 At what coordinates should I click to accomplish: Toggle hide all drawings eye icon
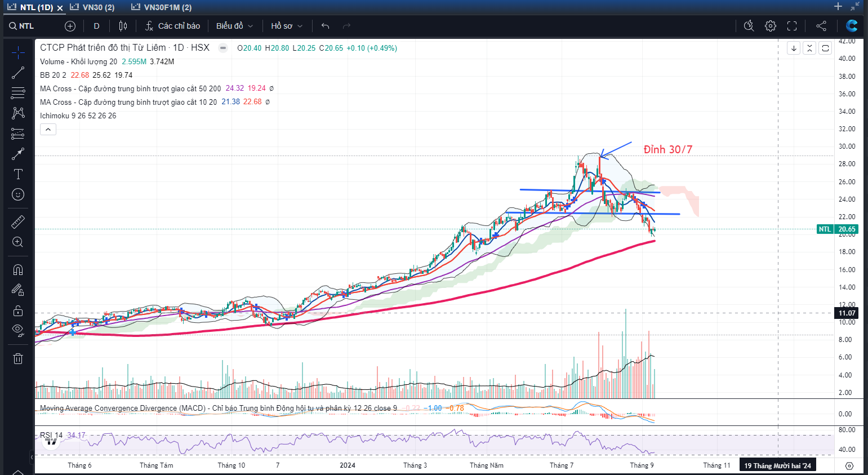tap(18, 331)
